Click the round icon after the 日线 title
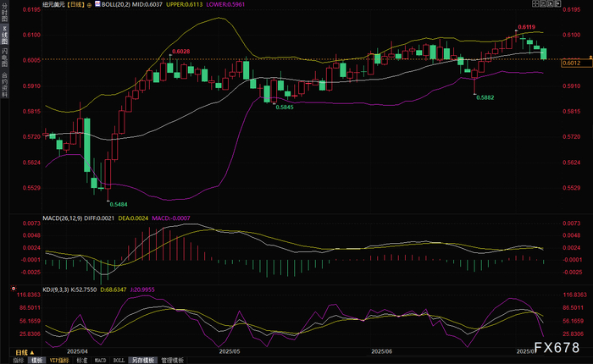 pos(89,5)
